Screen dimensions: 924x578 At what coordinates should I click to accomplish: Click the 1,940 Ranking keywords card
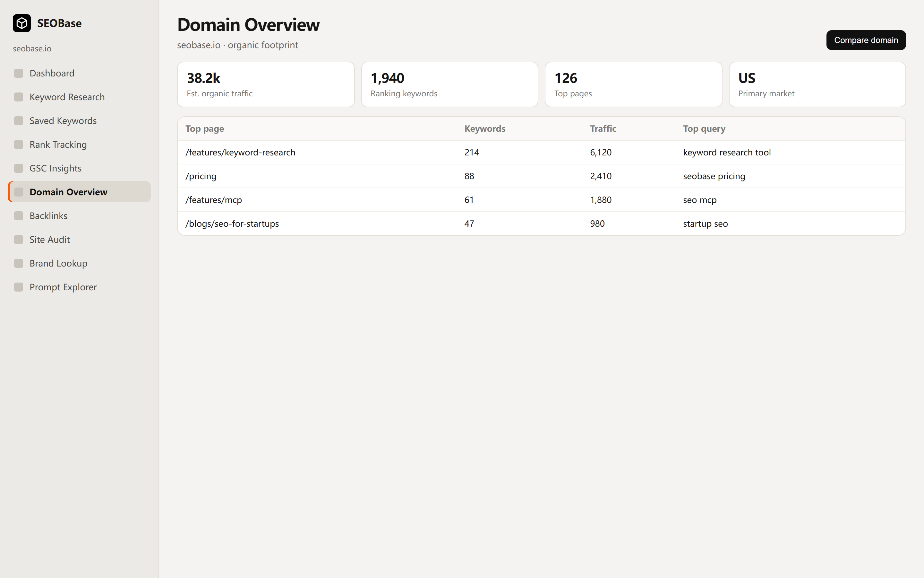(x=449, y=84)
